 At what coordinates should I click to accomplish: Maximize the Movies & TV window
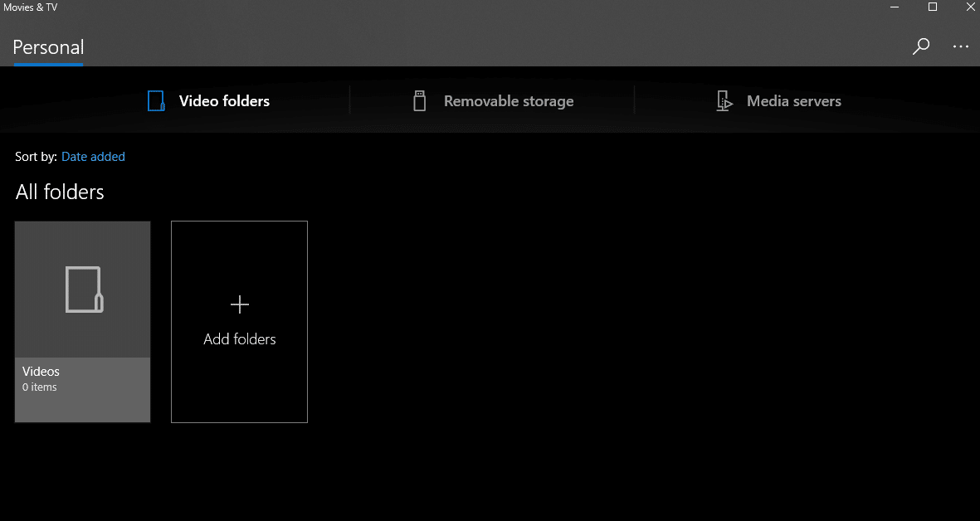933,7
